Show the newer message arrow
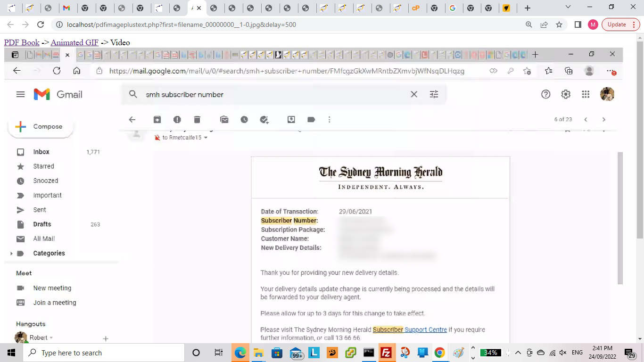Screen dimensions: 644x362 (586, 120)
